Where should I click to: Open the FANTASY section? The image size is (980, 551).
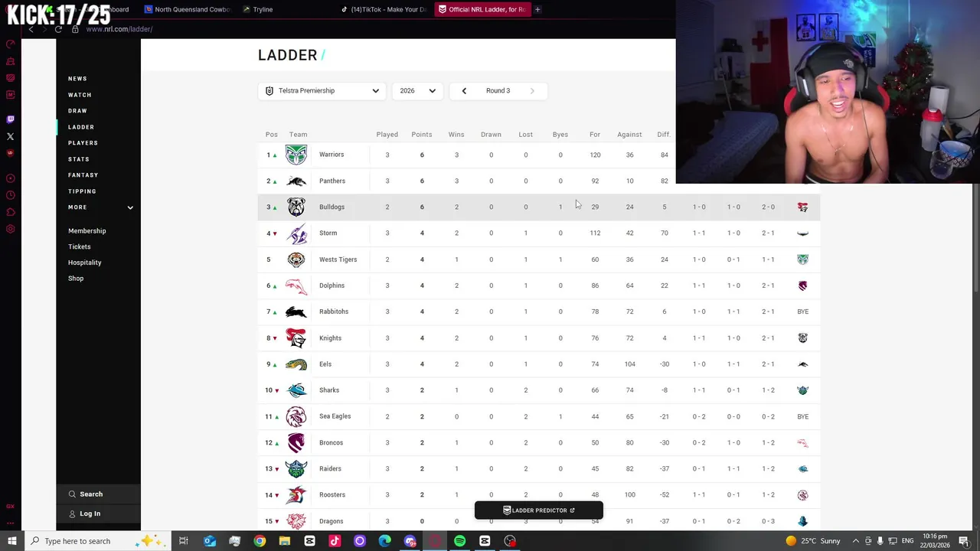click(83, 175)
